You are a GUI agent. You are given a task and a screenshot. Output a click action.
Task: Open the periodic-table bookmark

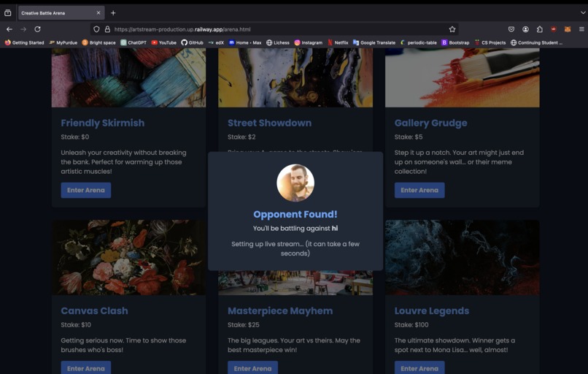418,43
